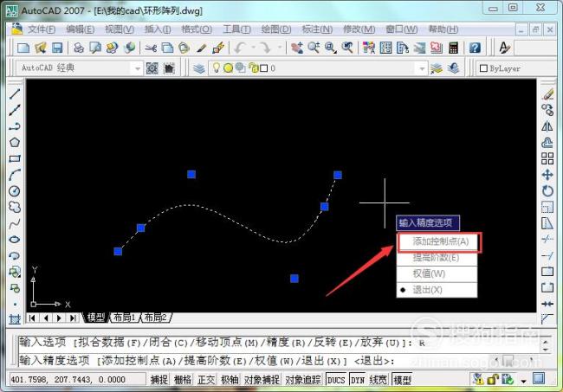This screenshot has width=563, height=392.
Task: Select the Erase tool
Action: click(547, 94)
